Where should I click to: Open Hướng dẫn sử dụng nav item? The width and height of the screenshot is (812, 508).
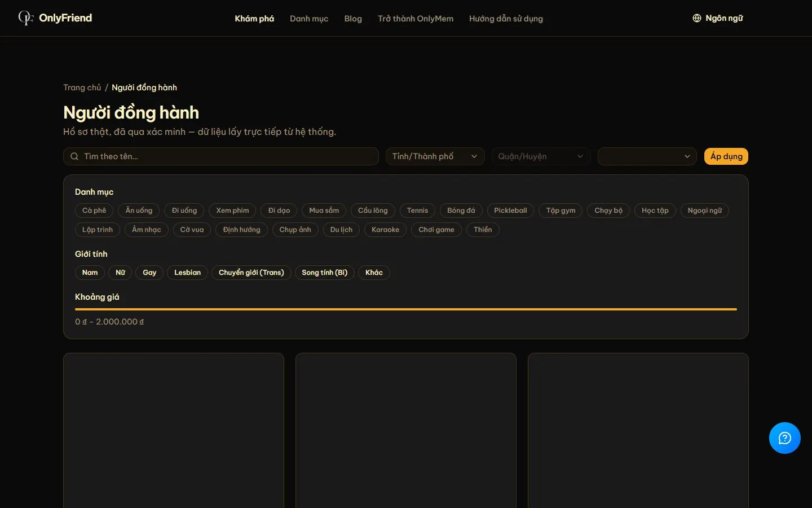(506, 19)
